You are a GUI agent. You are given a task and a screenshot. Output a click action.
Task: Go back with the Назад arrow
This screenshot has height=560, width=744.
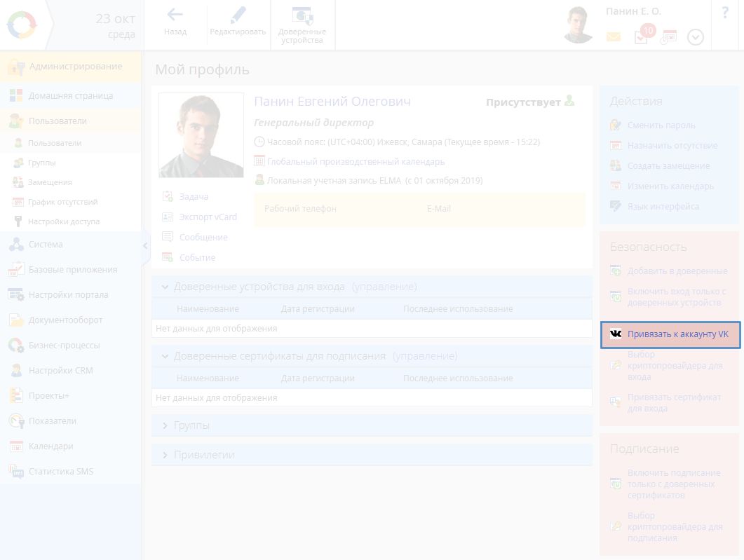pos(175,22)
